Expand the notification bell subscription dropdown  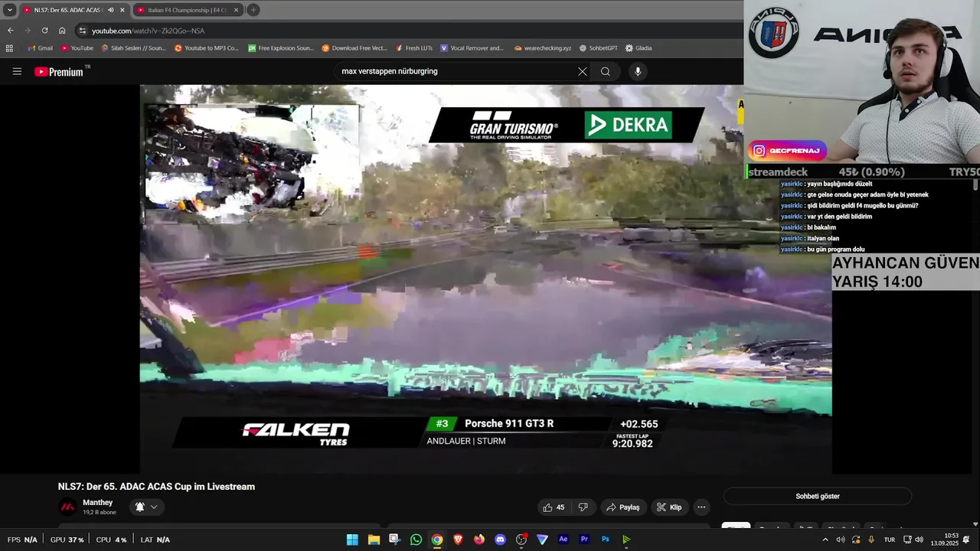(146, 507)
